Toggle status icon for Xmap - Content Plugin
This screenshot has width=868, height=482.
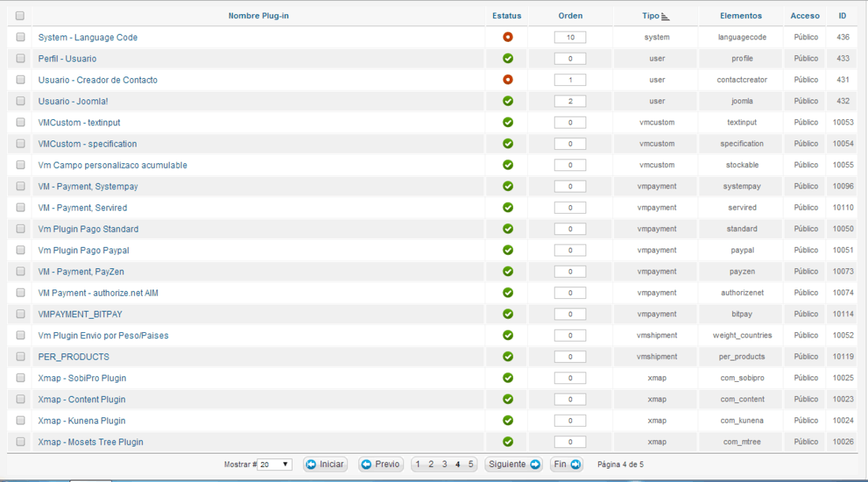click(x=507, y=399)
